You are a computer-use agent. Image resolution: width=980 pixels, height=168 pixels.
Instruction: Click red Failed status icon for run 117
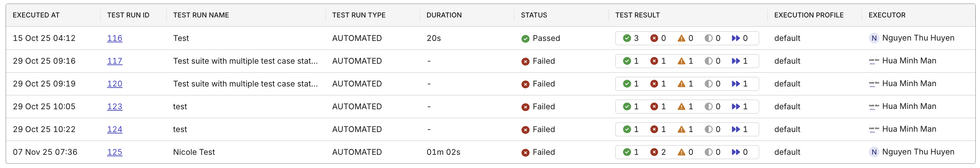[526, 61]
